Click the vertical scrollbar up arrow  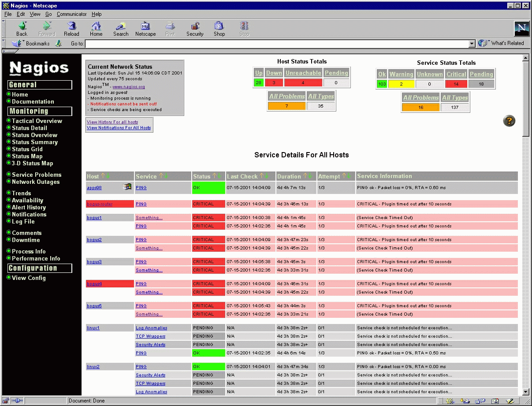pyautogui.click(x=525, y=58)
